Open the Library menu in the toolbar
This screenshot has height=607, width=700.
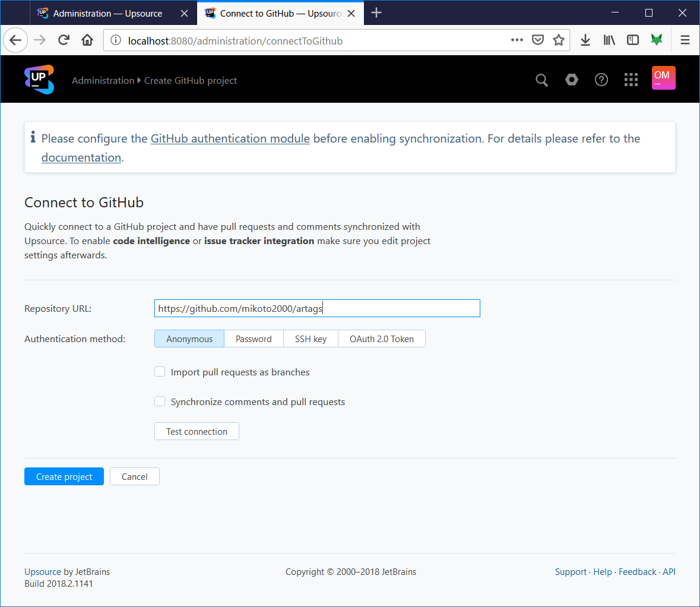click(609, 40)
